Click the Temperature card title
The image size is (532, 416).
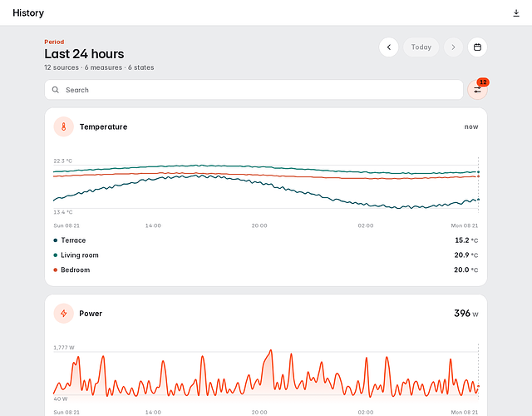103,126
